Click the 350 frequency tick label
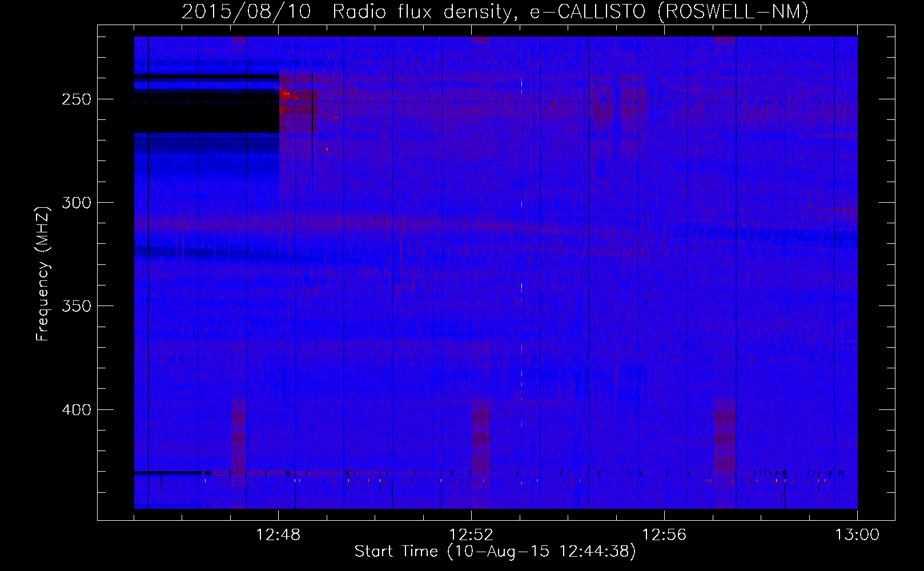 (77, 306)
